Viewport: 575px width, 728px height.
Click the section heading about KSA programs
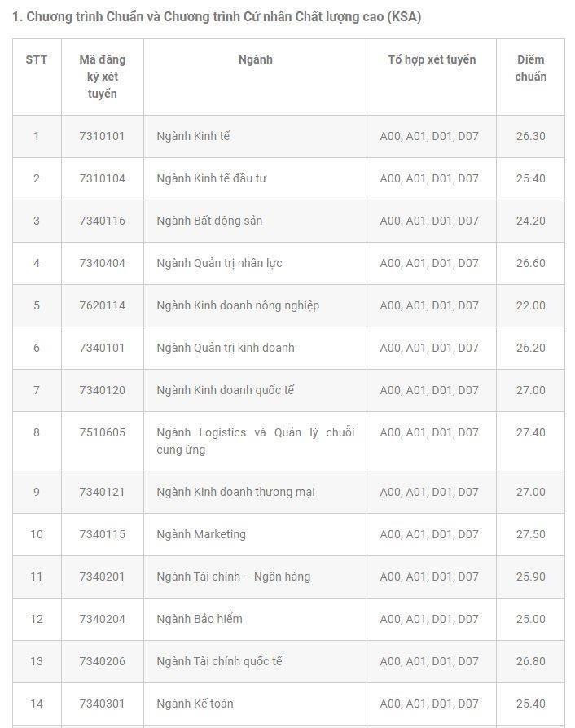[217, 17]
